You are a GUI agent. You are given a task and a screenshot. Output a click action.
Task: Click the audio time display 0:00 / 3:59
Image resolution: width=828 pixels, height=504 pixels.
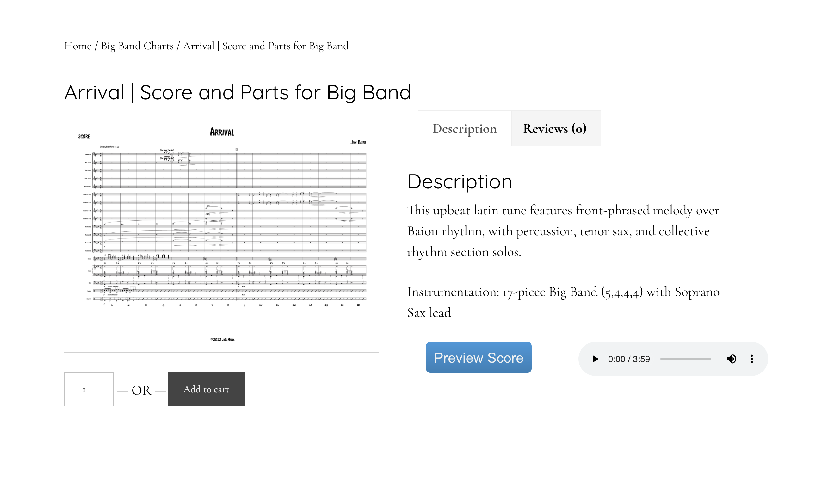(x=629, y=359)
